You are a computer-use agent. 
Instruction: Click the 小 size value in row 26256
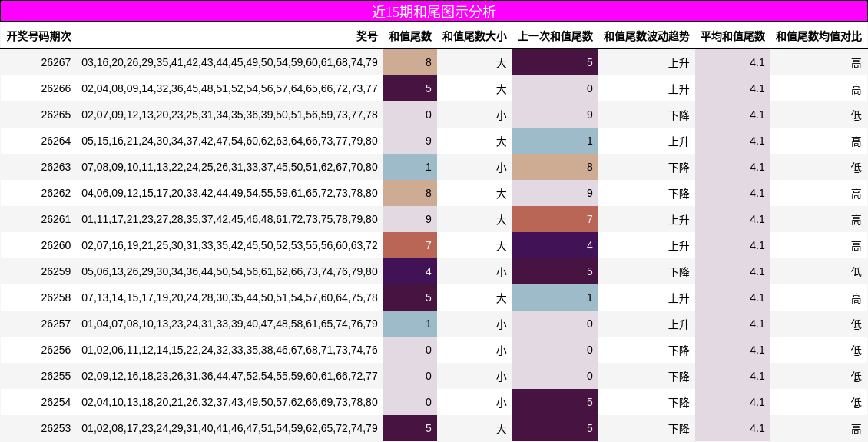(x=501, y=351)
